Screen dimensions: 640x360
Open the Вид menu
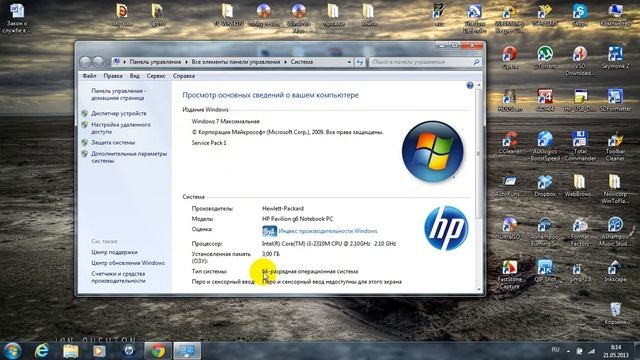[135, 76]
